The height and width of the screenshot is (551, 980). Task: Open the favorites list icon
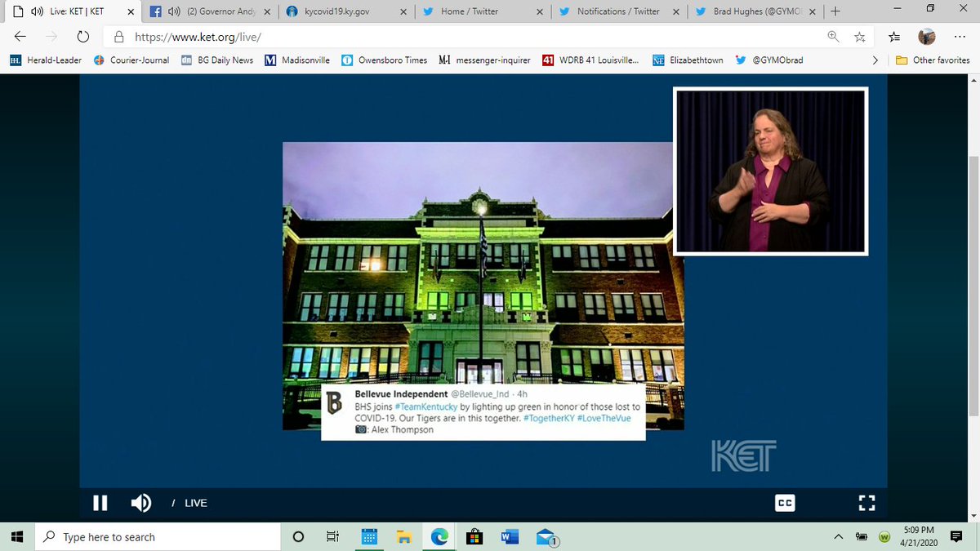tap(894, 37)
